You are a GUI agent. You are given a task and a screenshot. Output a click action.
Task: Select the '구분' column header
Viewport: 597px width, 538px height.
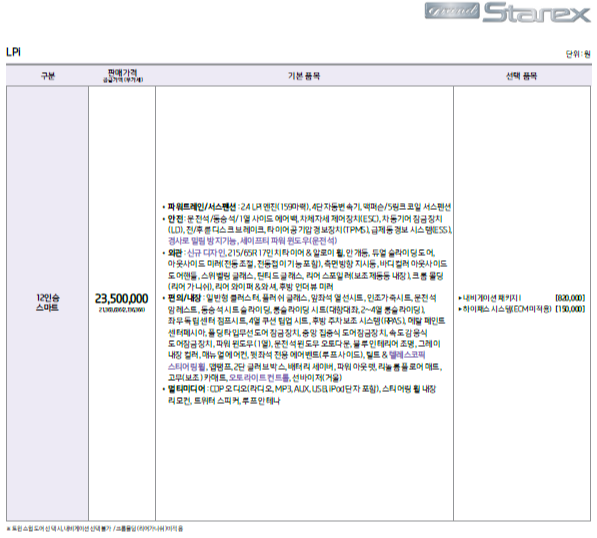(x=48, y=76)
